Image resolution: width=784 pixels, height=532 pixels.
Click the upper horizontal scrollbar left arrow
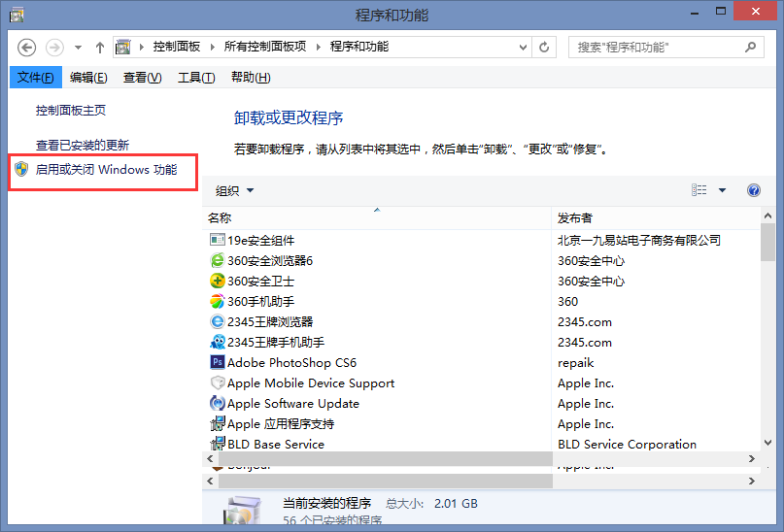coord(210,458)
